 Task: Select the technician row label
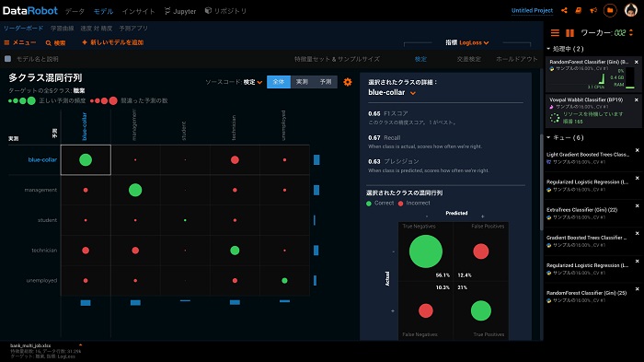(x=44, y=251)
